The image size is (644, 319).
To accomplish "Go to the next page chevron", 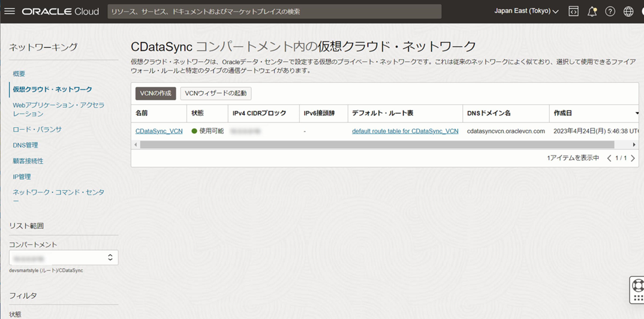I will [x=633, y=158].
